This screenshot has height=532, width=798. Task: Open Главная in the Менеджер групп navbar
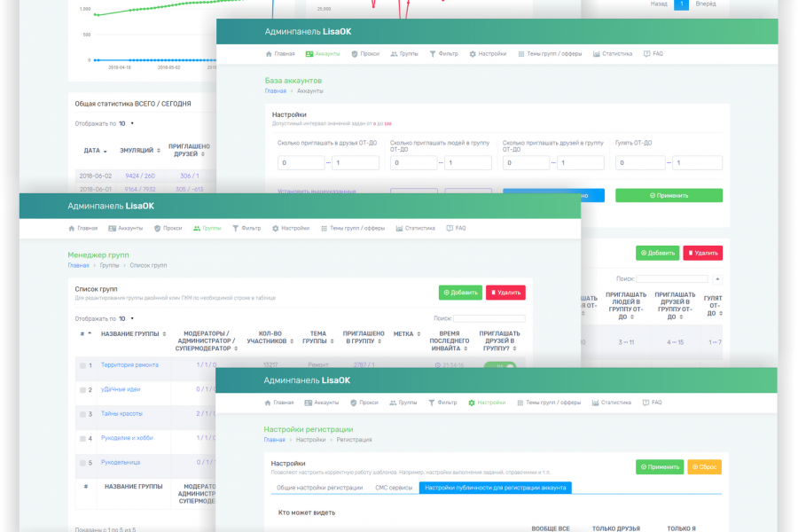[x=82, y=229]
